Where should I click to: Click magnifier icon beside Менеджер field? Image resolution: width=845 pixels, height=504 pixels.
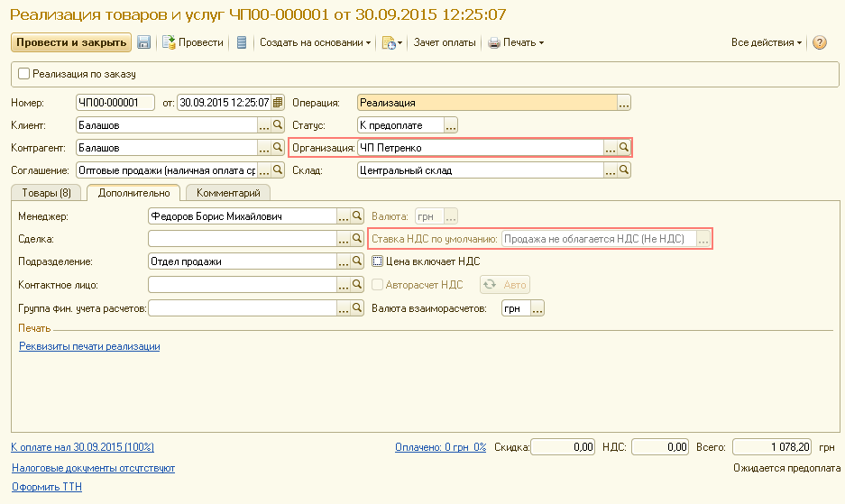(357, 216)
